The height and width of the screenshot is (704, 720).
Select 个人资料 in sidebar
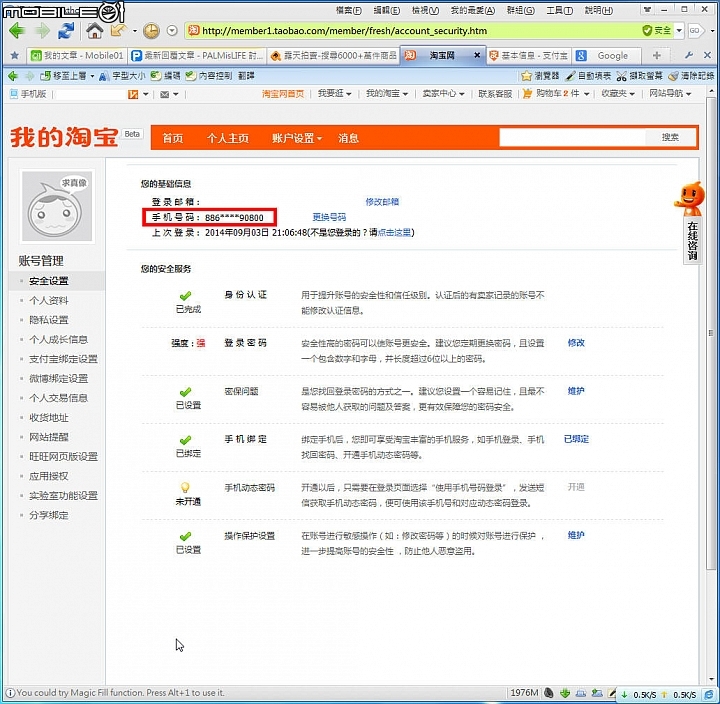click(49, 301)
